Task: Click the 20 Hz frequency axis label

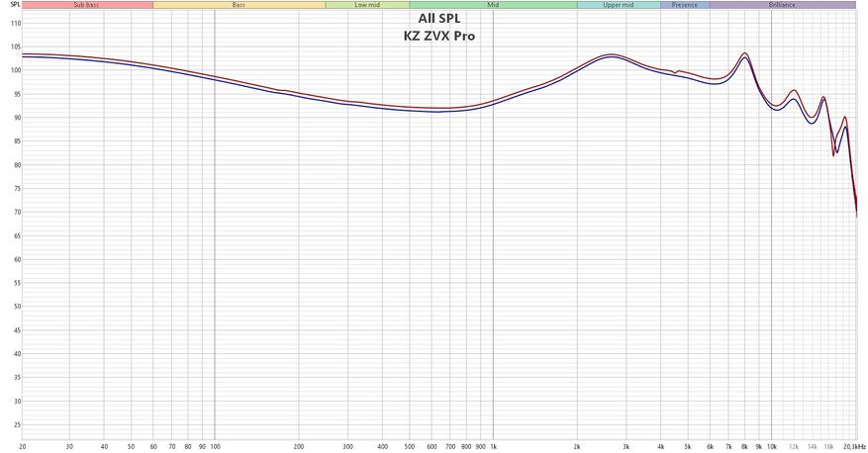Action: coord(22,446)
